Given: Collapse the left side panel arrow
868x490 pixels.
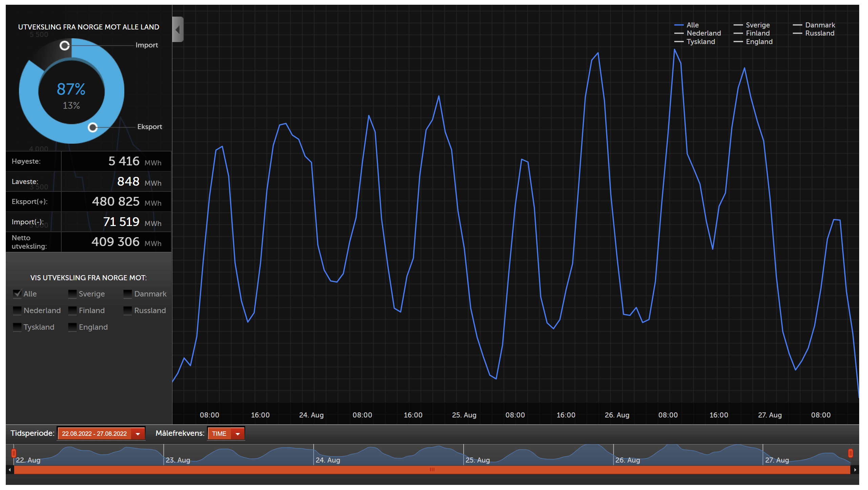Looking at the screenshot, I should click(178, 29).
